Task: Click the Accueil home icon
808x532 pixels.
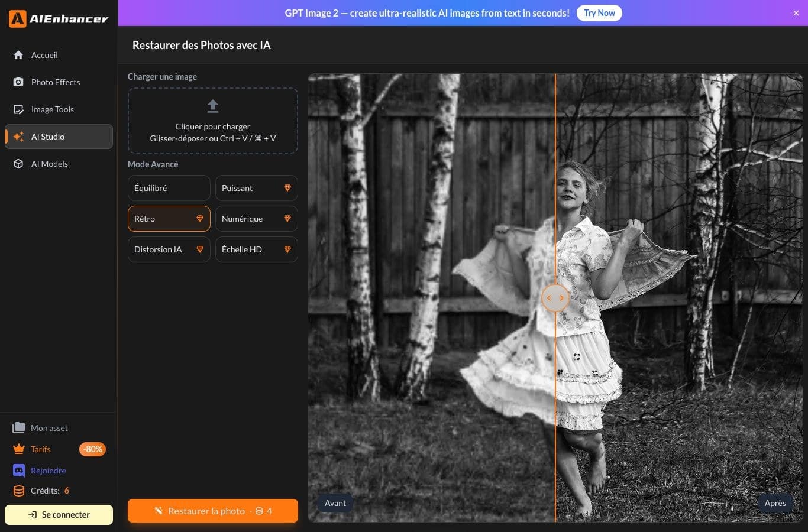Action: pyautogui.click(x=18, y=55)
